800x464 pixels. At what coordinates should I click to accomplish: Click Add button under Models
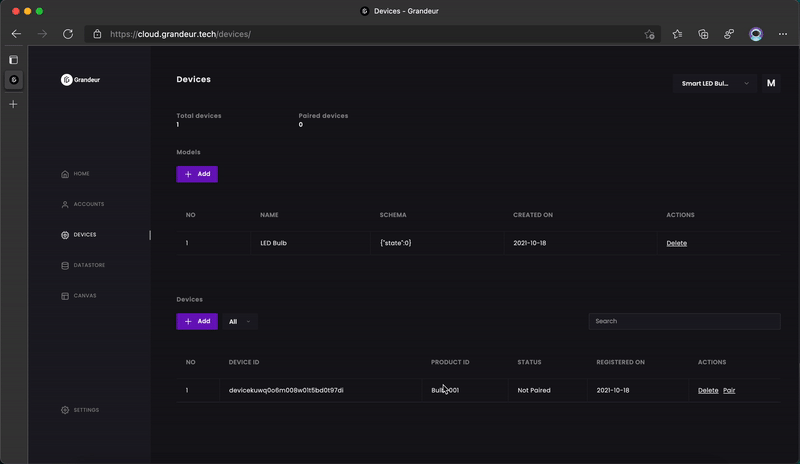(197, 174)
